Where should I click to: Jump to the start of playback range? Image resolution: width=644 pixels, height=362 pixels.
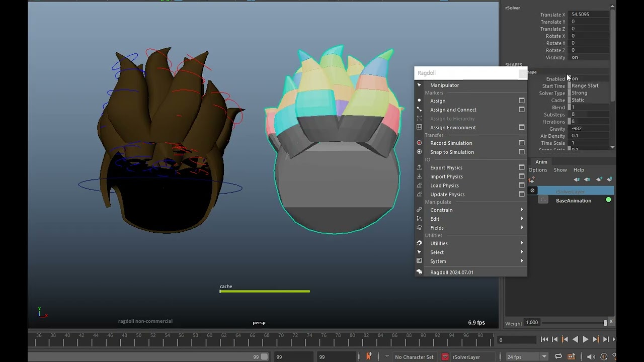(544, 340)
